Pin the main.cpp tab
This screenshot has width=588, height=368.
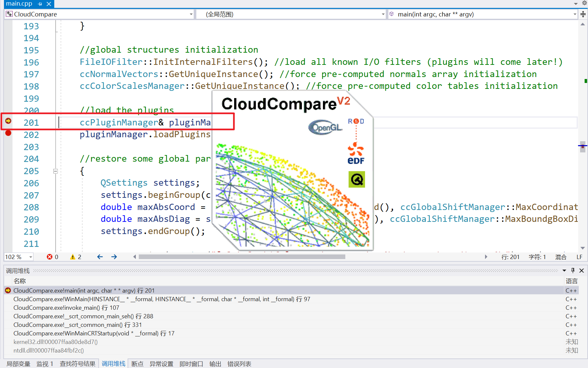[40, 4]
